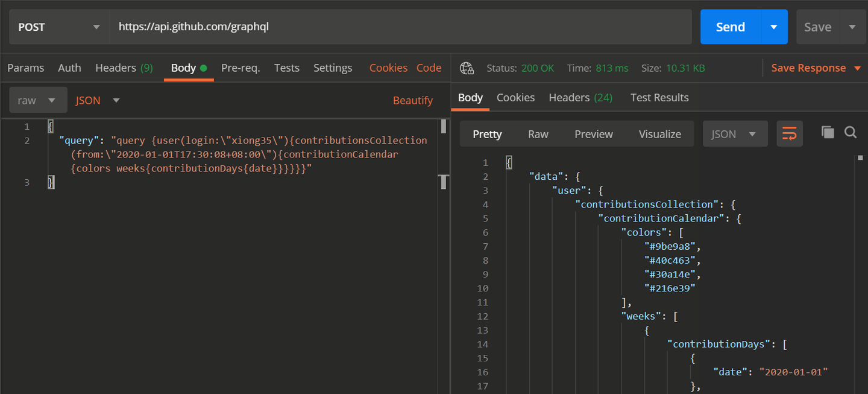
Task: Open the POST method dropdown
Action: (x=58, y=27)
